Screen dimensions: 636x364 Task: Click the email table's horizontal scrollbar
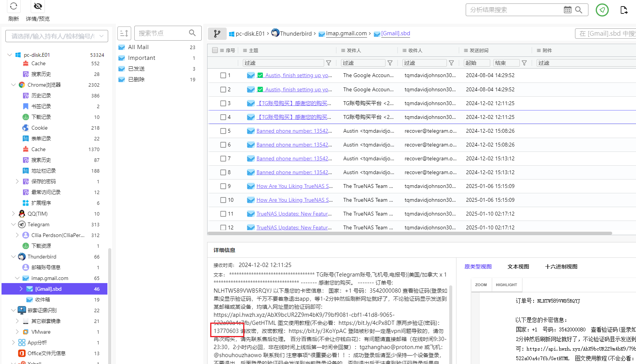410,233
